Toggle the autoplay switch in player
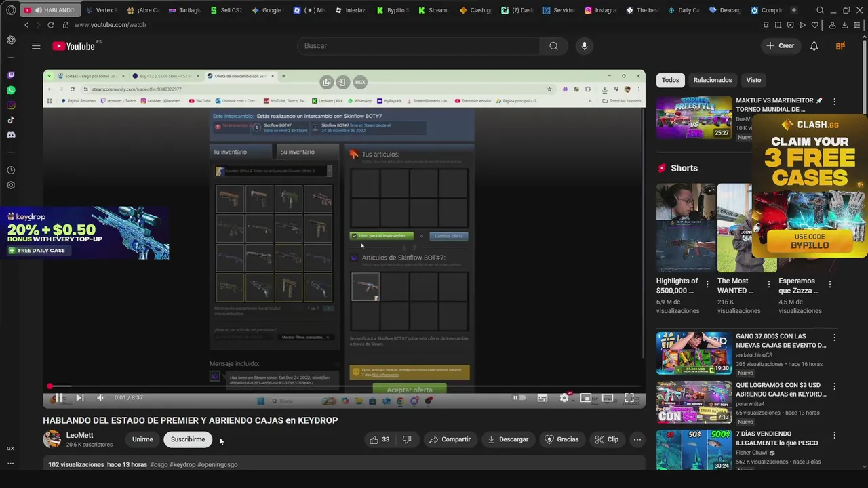 (x=519, y=398)
